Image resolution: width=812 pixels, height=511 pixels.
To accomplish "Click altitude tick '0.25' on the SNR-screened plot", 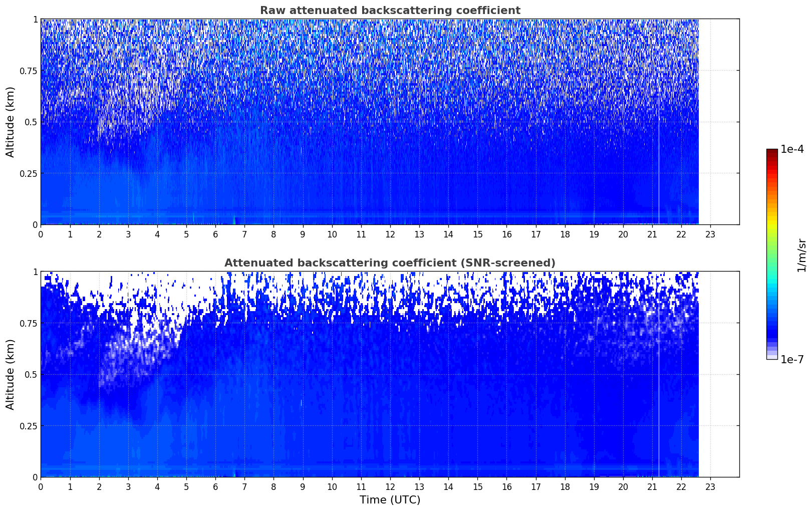I will pyautogui.click(x=29, y=426).
